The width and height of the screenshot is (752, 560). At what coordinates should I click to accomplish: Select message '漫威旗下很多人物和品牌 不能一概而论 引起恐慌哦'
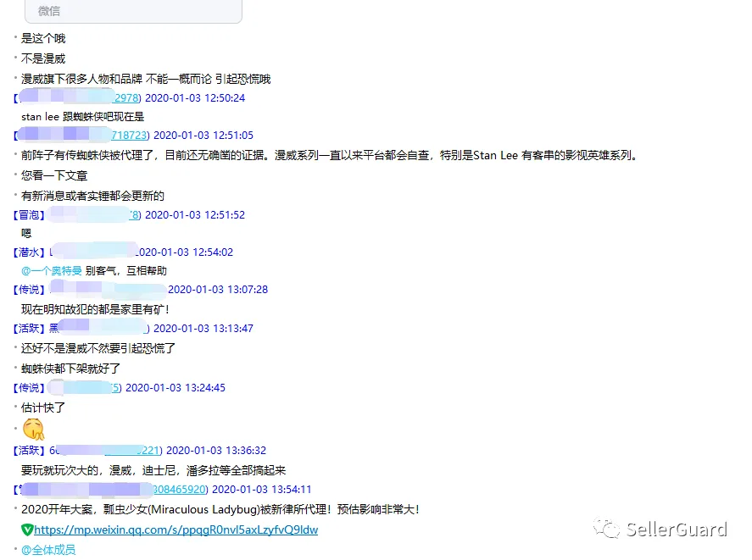pyautogui.click(x=146, y=79)
